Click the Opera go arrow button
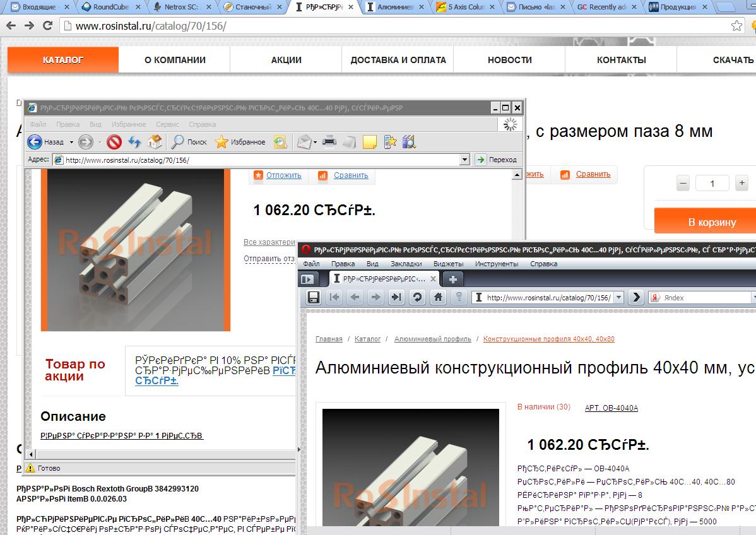The height and width of the screenshot is (535, 756). (636, 297)
